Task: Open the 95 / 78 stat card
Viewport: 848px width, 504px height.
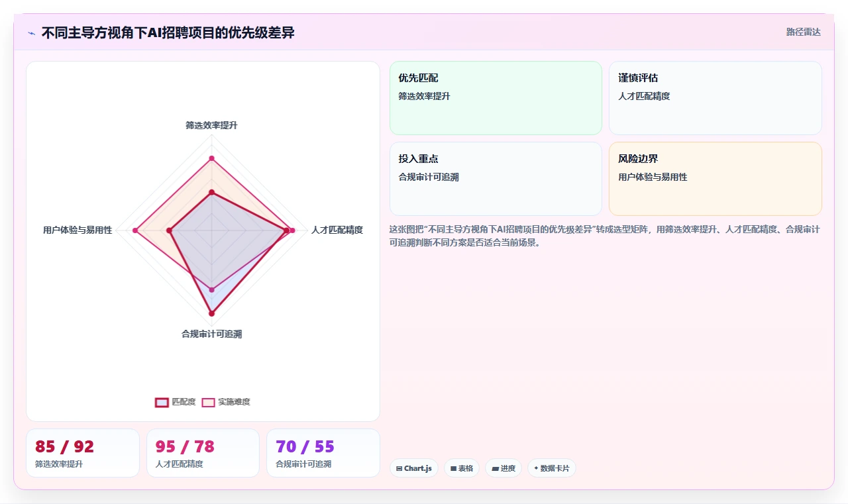Action: point(203,453)
